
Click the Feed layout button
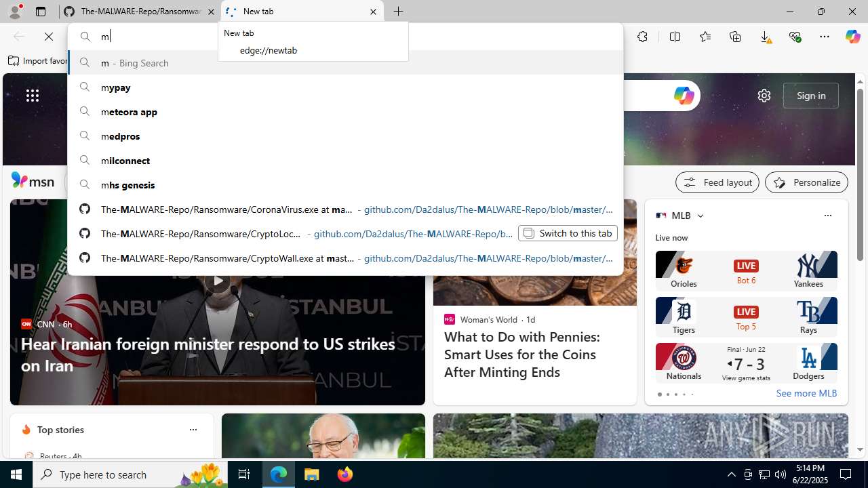point(717,182)
